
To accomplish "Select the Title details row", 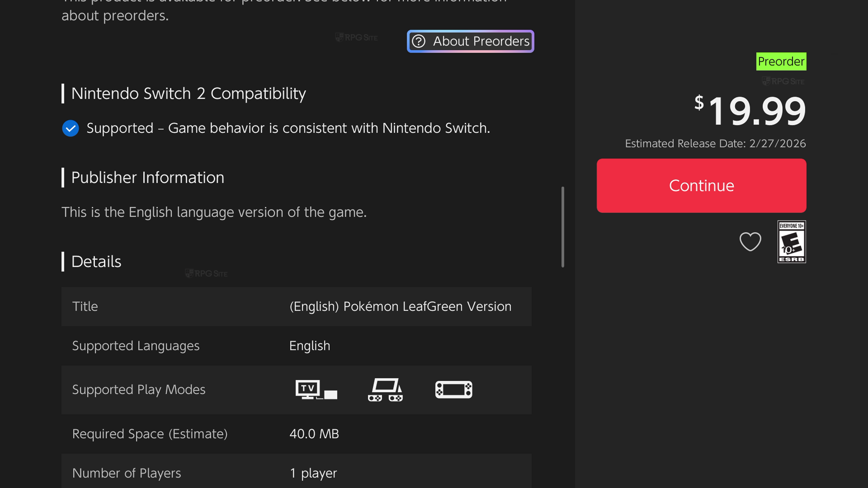I will coord(296,307).
